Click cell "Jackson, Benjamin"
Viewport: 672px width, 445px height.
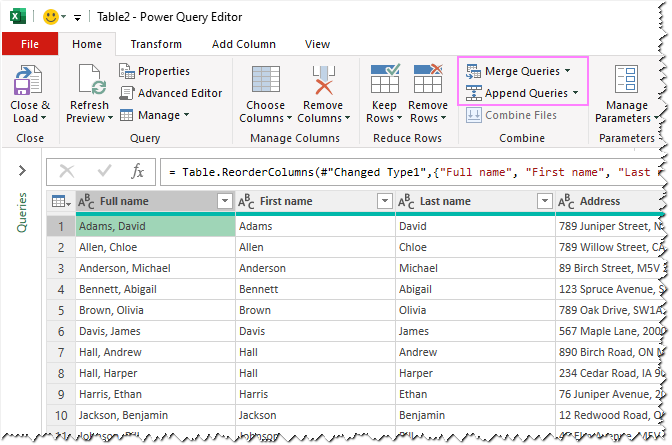(155, 415)
